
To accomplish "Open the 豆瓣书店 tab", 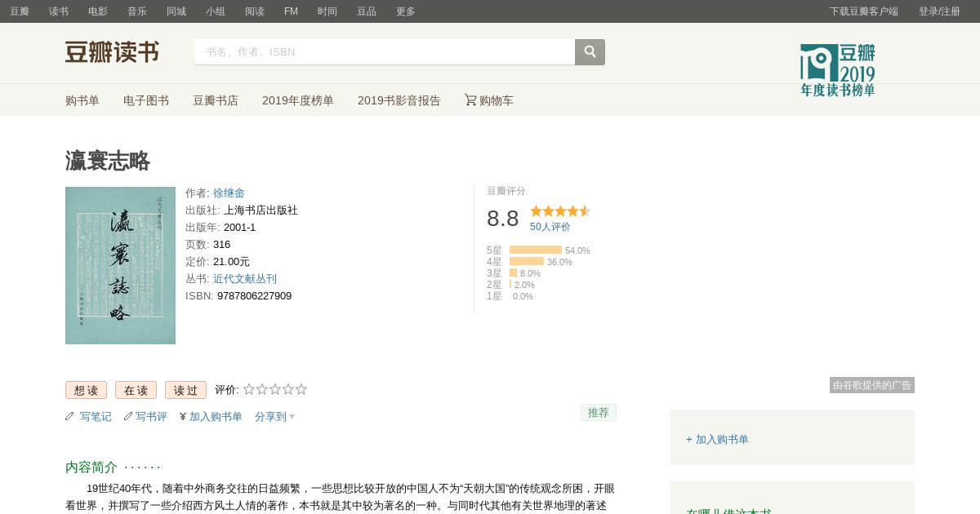I will click(x=216, y=100).
